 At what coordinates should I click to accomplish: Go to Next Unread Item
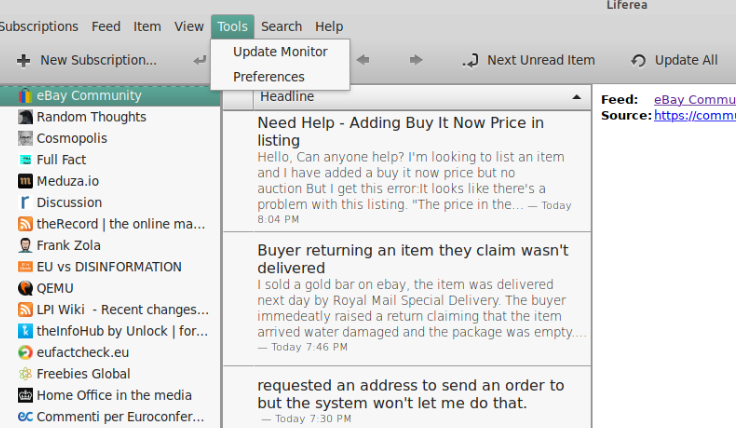click(529, 60)
